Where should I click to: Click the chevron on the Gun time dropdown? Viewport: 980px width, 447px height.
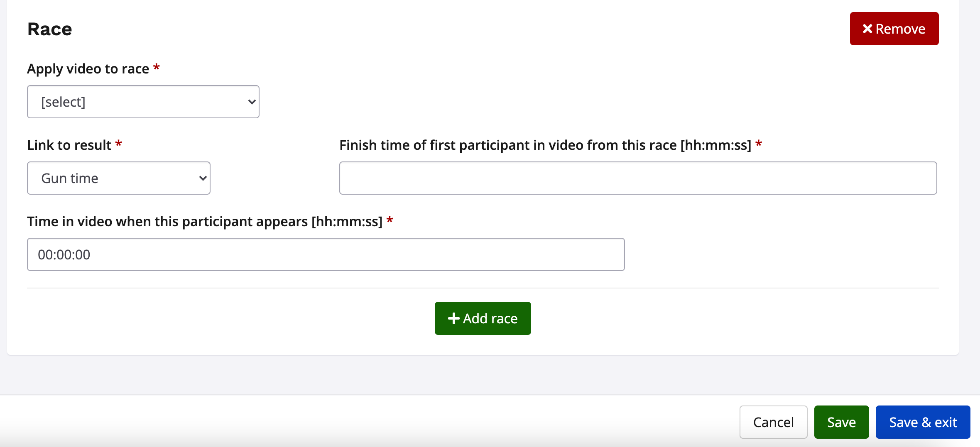click(202, 178)
